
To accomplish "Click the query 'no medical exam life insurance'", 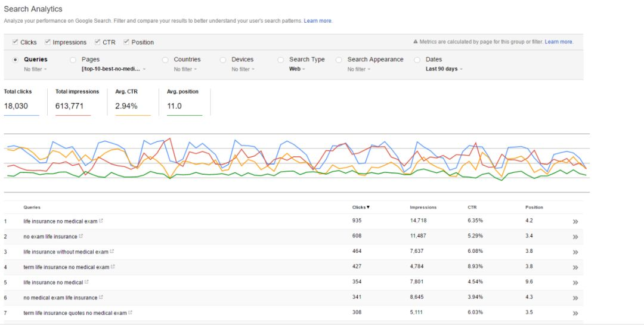I will coord(60,298).
